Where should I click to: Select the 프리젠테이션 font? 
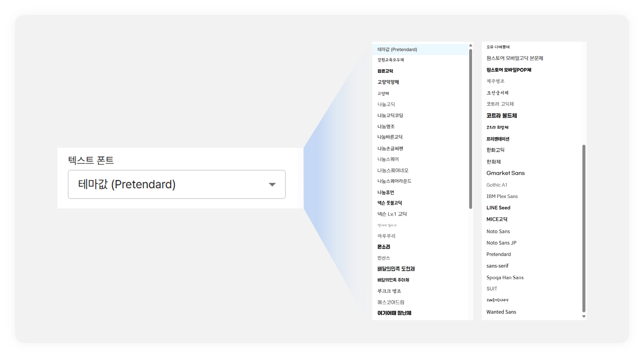pos(498,139)
